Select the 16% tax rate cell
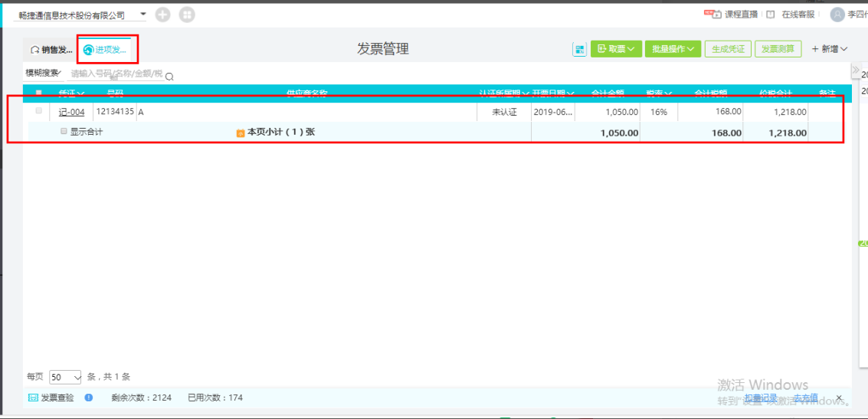 coord(659,112)
